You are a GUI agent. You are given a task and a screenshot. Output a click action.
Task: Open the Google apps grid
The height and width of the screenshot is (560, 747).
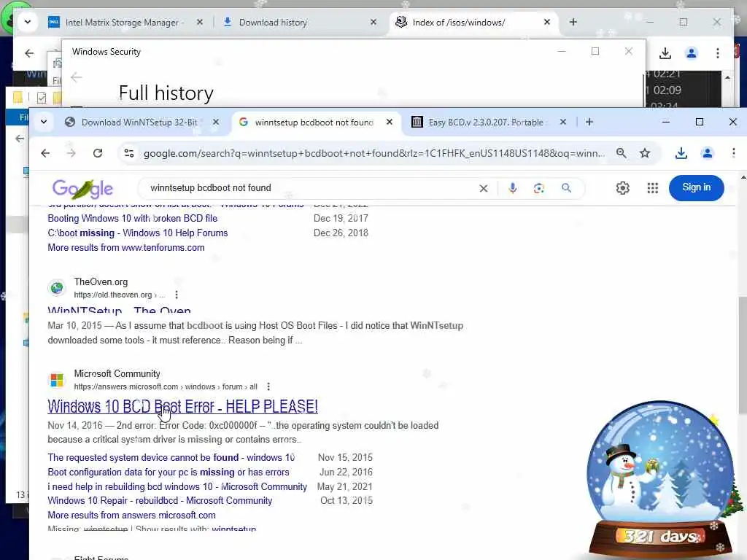click(653, 188)
